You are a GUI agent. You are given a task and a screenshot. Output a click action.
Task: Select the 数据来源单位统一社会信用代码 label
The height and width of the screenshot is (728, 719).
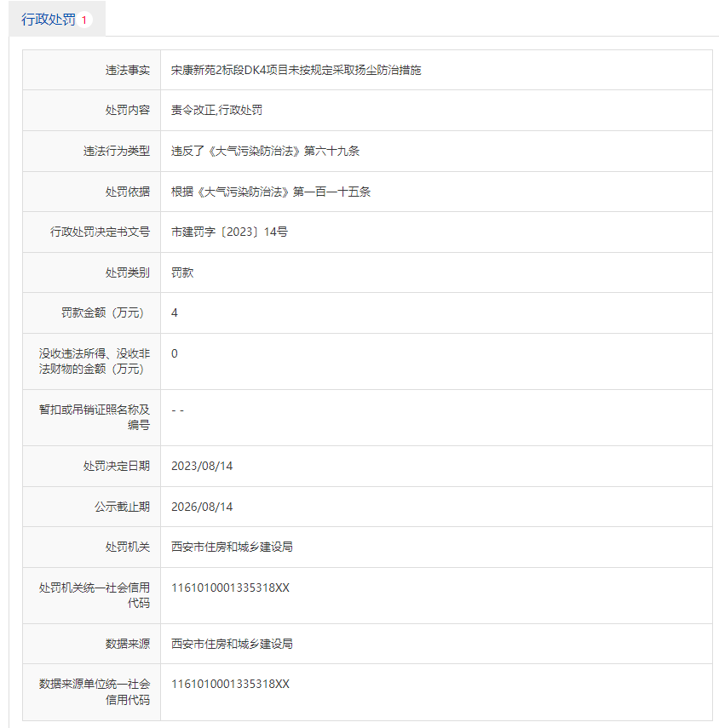[95, 691]
